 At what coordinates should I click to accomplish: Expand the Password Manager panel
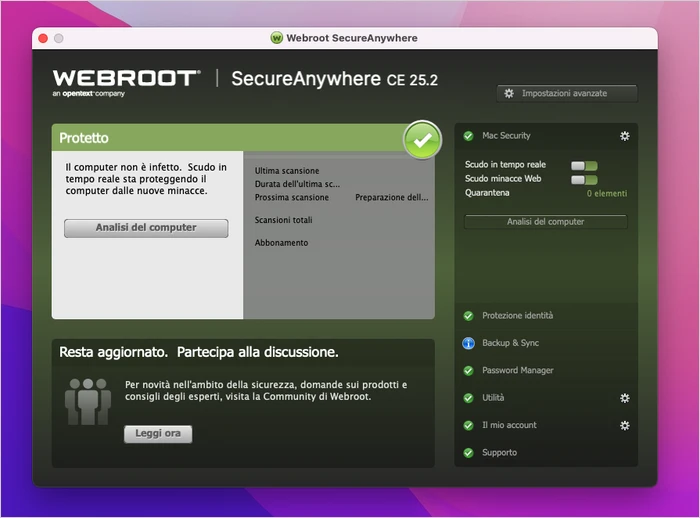tap(517, 371)
